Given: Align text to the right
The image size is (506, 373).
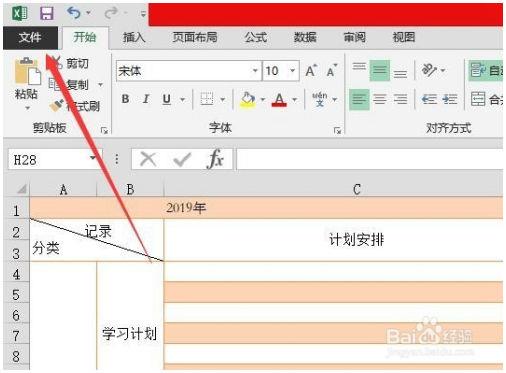Looking at the screenshot, I should pos(400,99).
